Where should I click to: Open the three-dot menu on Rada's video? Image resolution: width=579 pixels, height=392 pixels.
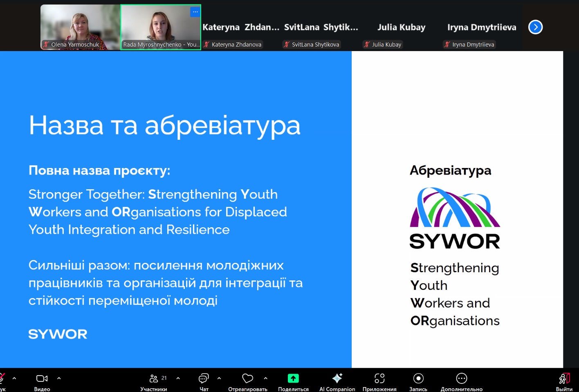[195, 12]
